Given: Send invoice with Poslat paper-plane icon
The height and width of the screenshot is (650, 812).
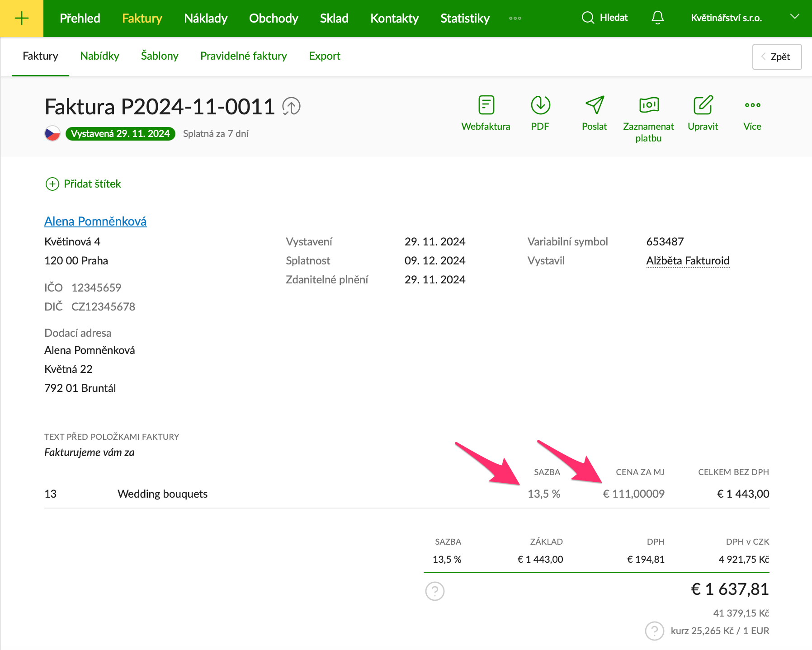Looking at the screenshot, I should click(x=595, y=105).
